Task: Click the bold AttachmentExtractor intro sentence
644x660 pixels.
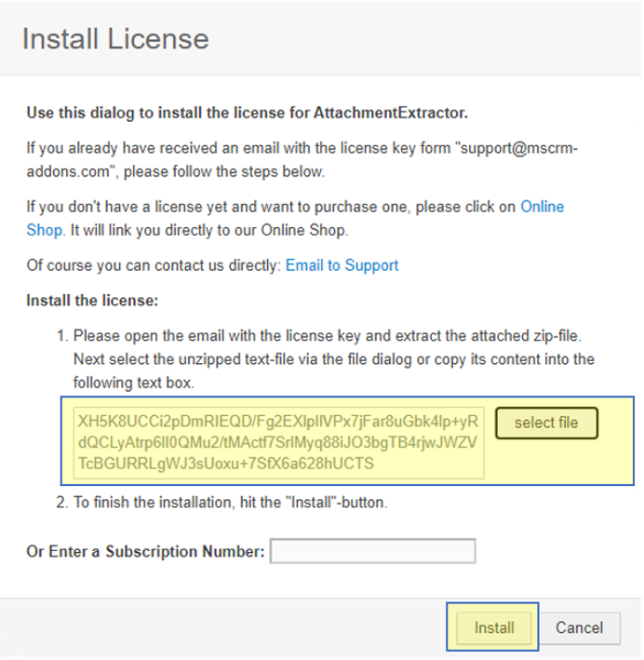Action: [247, 113]
